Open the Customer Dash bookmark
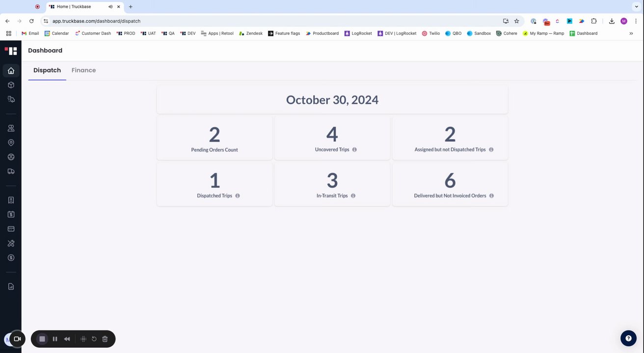 pos(93,33)
